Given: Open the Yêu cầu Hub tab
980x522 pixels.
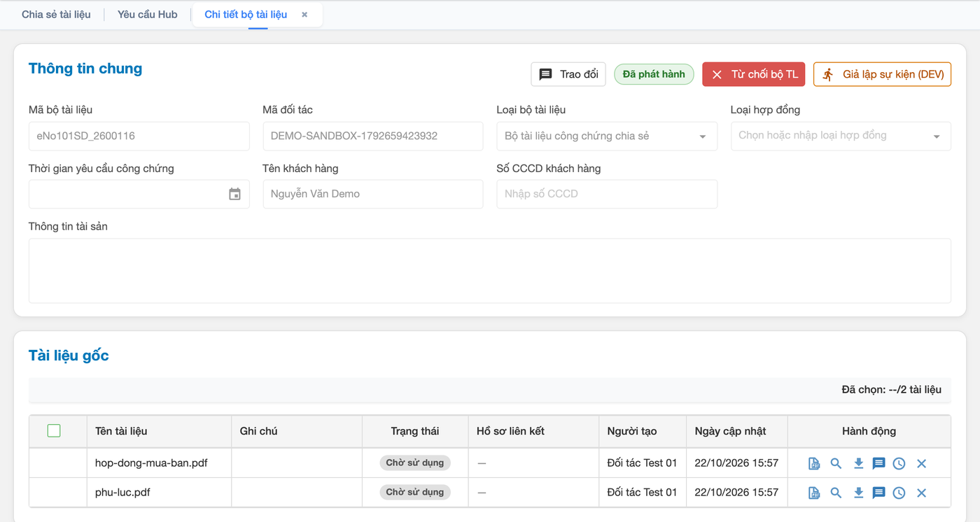Looking at the screenshot, I should click(x=148, y=14).
